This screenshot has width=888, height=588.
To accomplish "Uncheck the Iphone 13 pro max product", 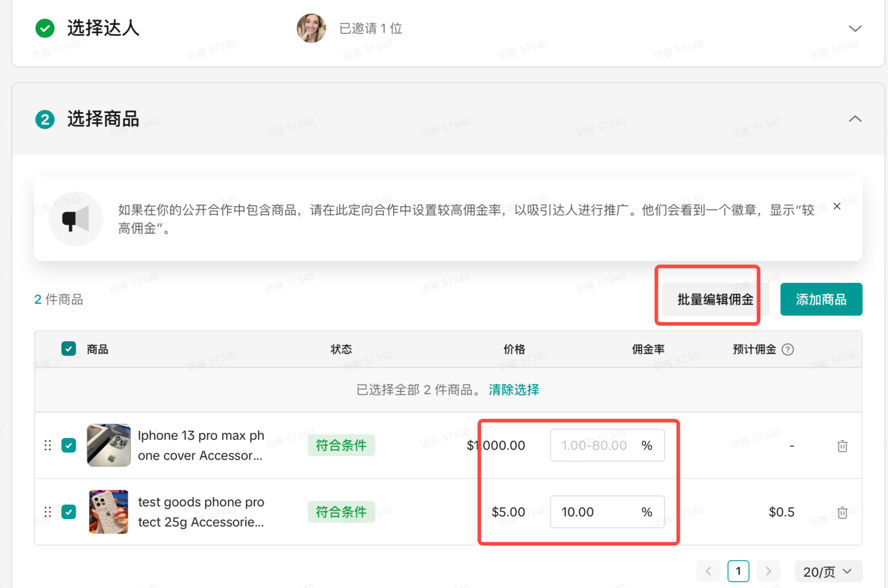I will click(69, 445).
